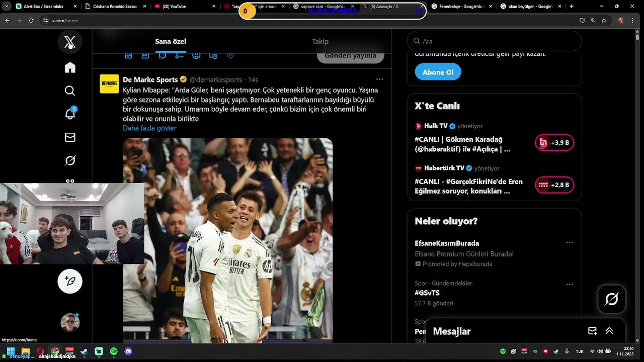Screen dimensions: 644x362
Task: Reload the page in Chrome
Action: coord(31,21)
